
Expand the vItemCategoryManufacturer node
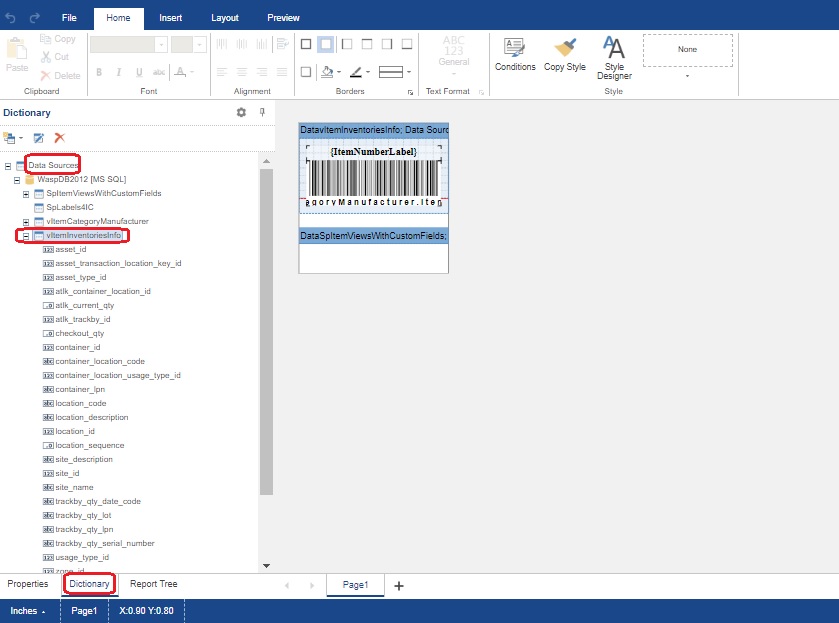(x=26, y=221)
